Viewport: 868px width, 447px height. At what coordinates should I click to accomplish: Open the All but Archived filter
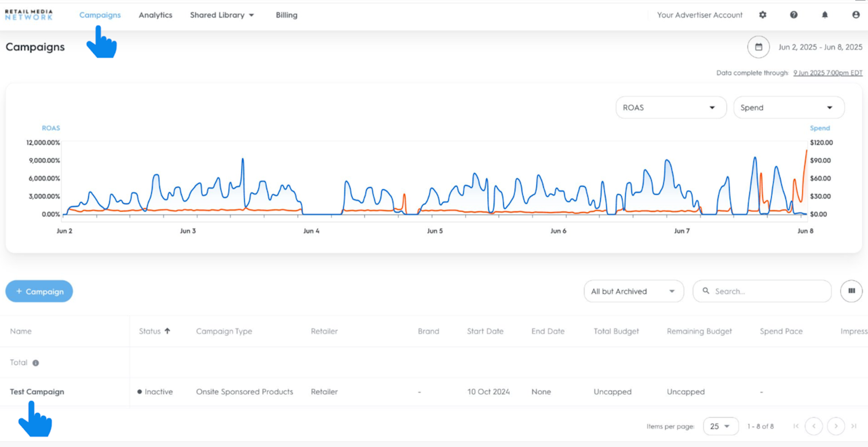click(x=633, y=292)
